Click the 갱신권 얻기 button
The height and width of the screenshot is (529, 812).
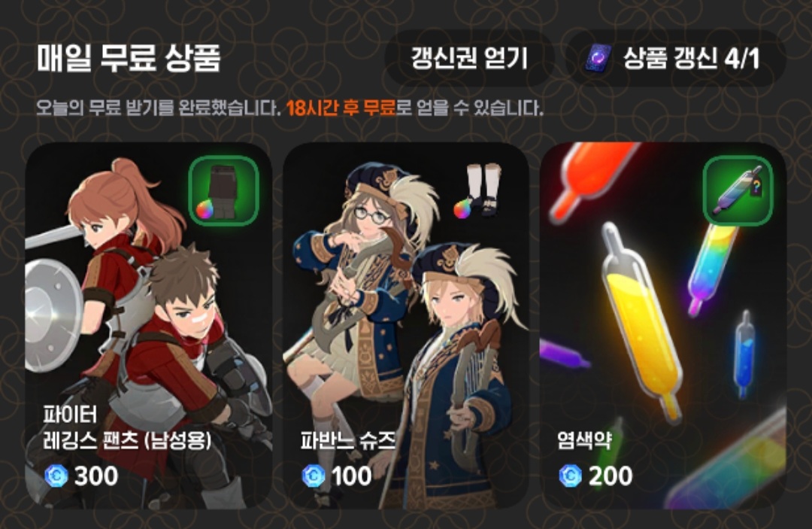pos(469,58)
